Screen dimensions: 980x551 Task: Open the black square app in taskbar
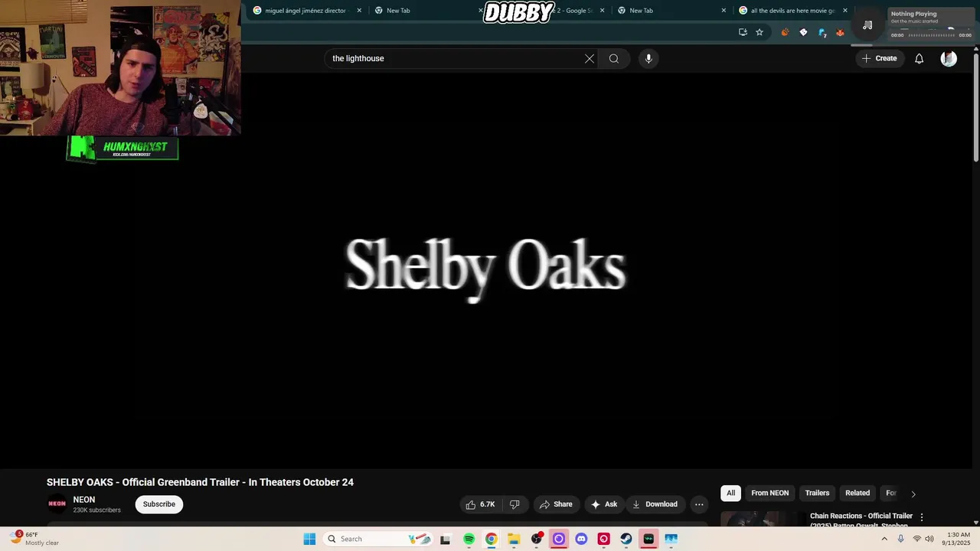[x=446, y=539]
